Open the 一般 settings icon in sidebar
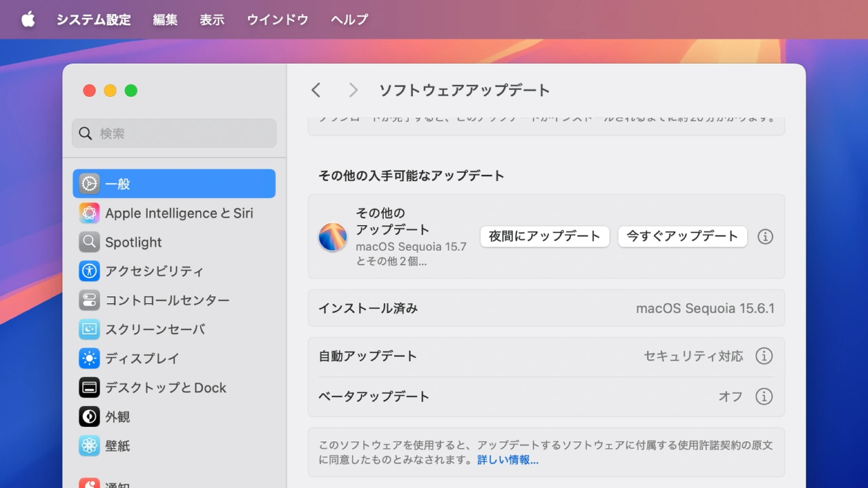The image size is (868, 488). [x=89, y=183]
